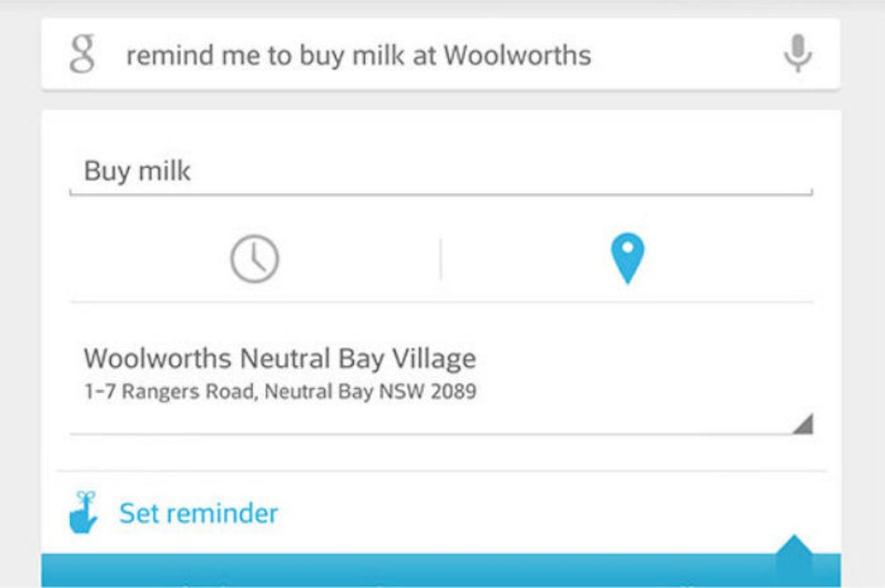Viewport: 885px width, 588px height.
Task: Click the search query text to edit it
Action: pyautogui.click(x=358, y=55)
